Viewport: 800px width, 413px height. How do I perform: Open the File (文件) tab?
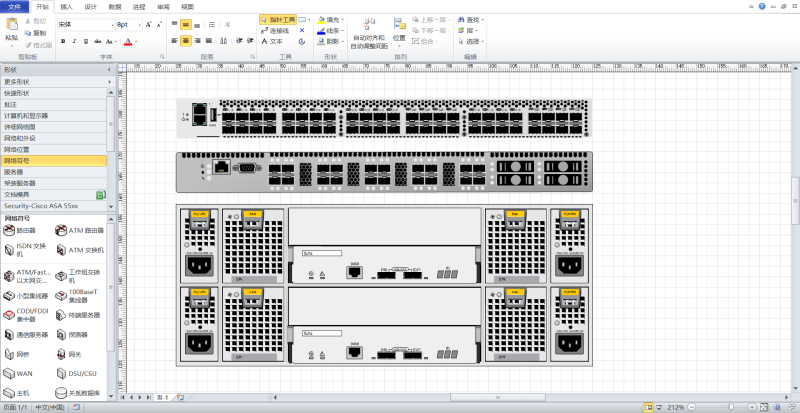tap(15, 7)
